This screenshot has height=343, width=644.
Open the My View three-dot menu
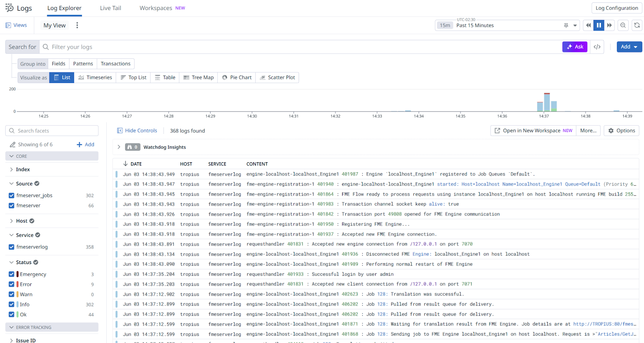pyautogui.click(x=77, y=25)
